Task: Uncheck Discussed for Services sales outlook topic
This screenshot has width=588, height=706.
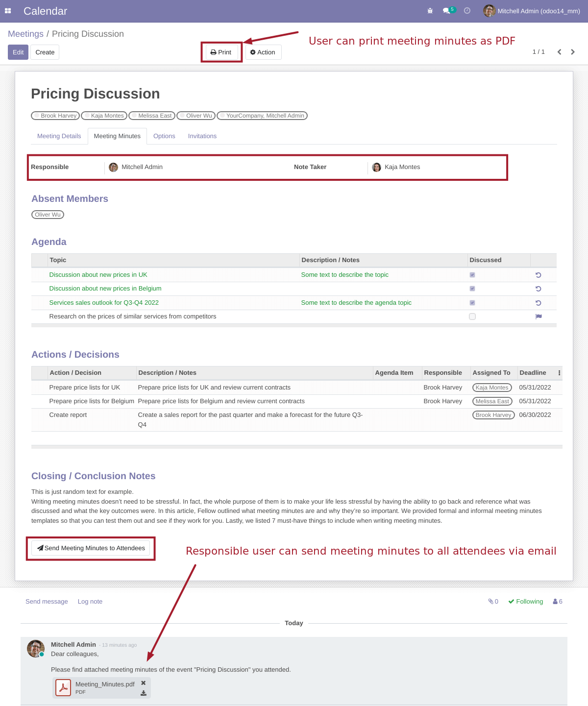Action: (472, 303)
